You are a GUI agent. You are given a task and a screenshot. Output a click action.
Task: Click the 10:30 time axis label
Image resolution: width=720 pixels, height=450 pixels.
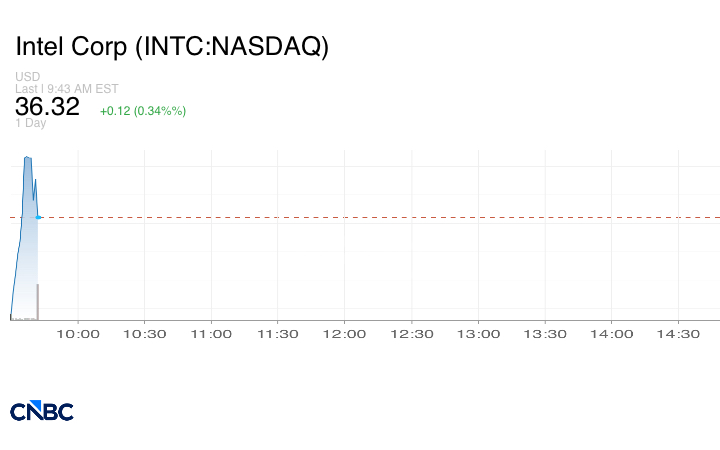[145, 334]
